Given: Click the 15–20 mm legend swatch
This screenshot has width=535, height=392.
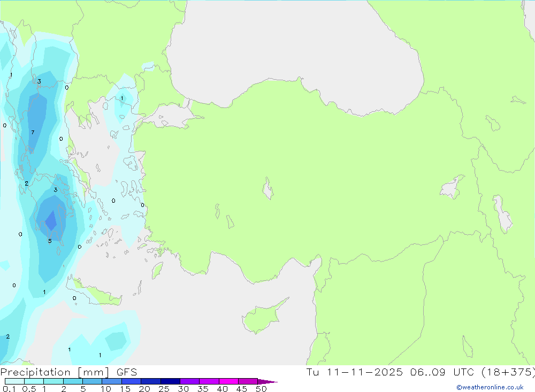Looking at the screenshot, I should 131,381.
